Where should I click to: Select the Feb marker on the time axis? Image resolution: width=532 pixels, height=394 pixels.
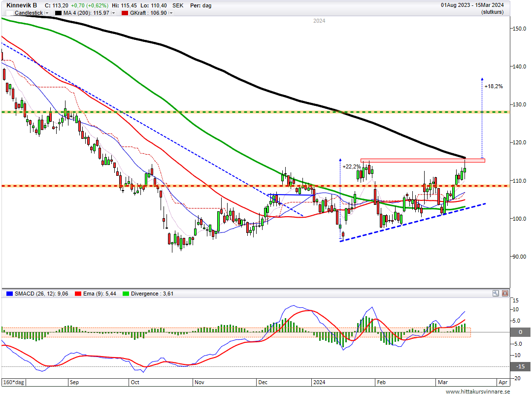[x=381, y=382]
